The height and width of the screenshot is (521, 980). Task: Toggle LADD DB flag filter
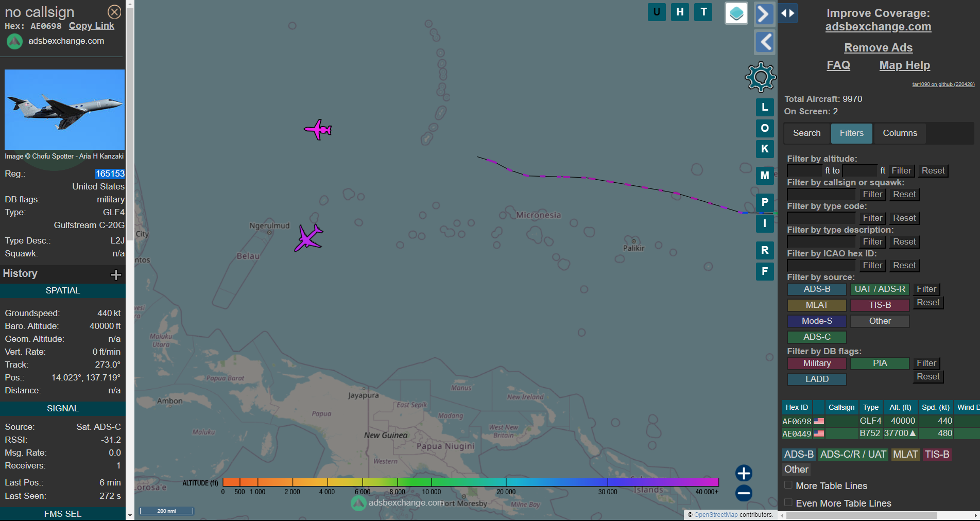817,379
